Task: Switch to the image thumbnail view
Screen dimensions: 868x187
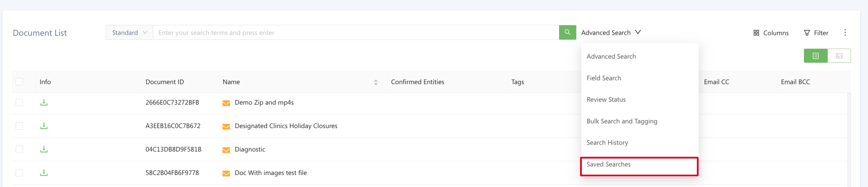Action: 839,56
